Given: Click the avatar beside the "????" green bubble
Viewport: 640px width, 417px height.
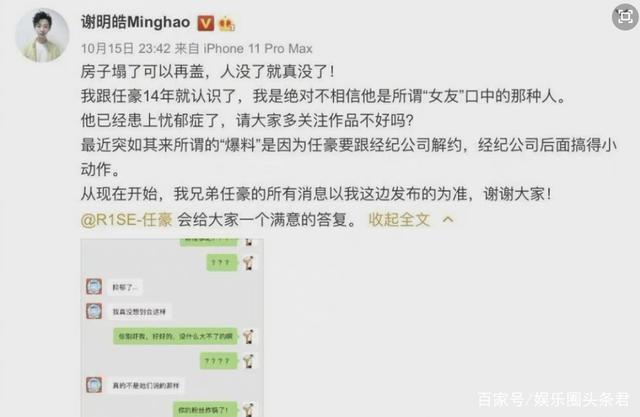Looking at the screenshot, I should tap(248, 361).
